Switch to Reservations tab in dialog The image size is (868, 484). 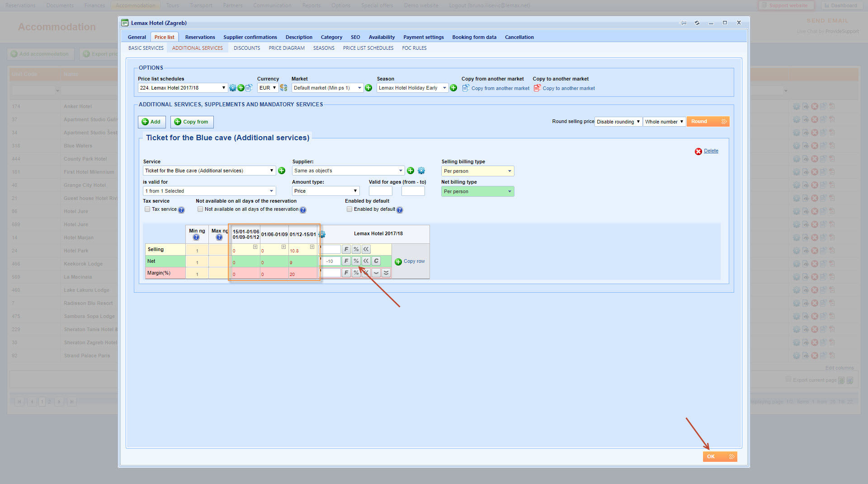pyautogui.click(x=200, y=37)
